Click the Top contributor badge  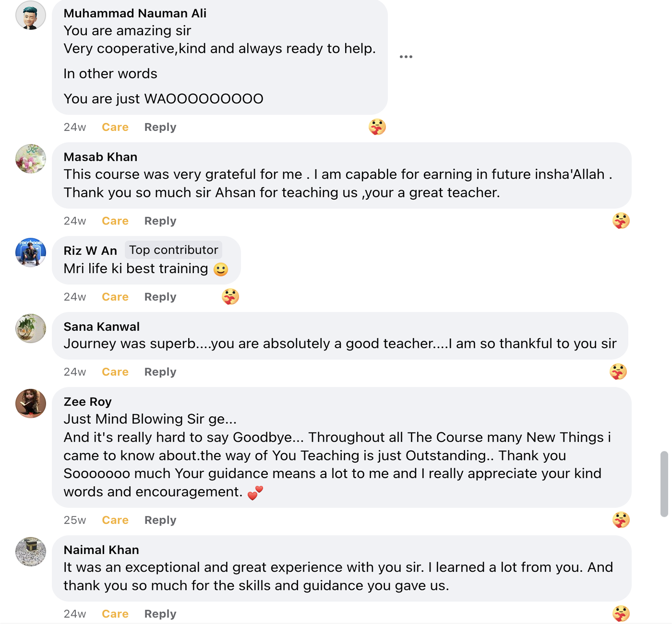[x=173, y=250]
